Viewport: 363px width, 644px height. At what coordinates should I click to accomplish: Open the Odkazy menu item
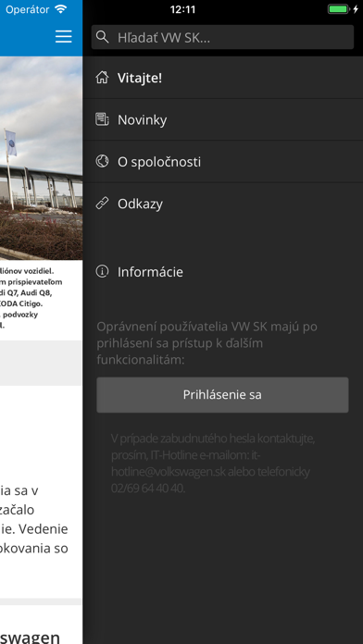click(222, 204)
